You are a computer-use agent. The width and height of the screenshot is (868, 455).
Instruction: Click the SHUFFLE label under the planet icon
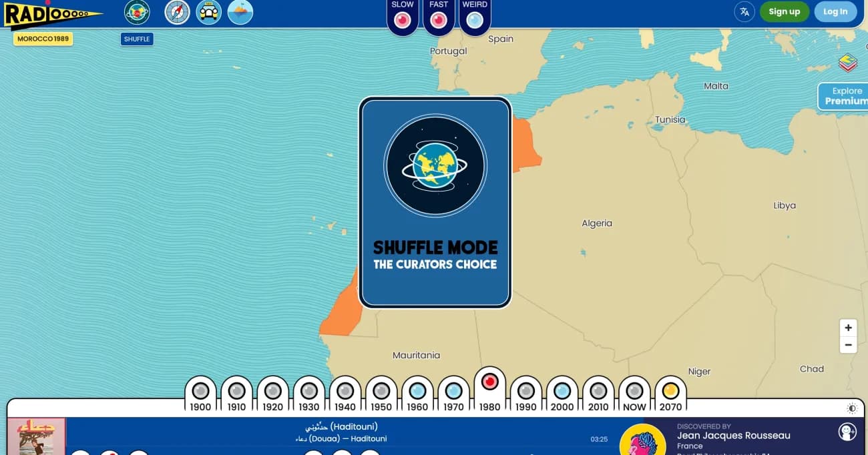coord(137,39)
